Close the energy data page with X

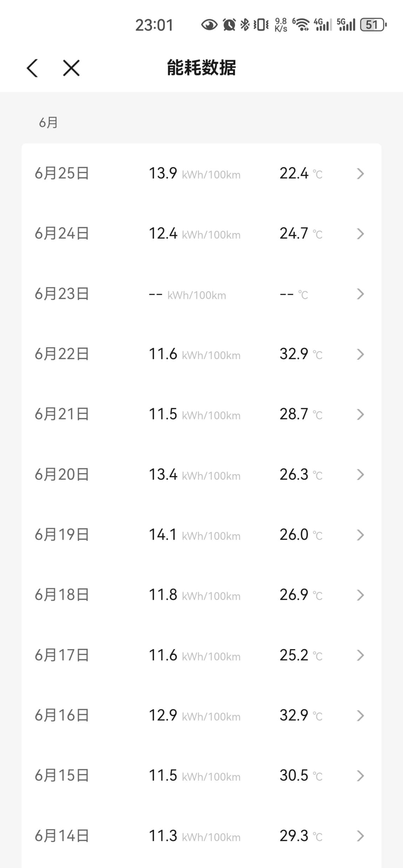pyautogui.click(x=71, y=68)
